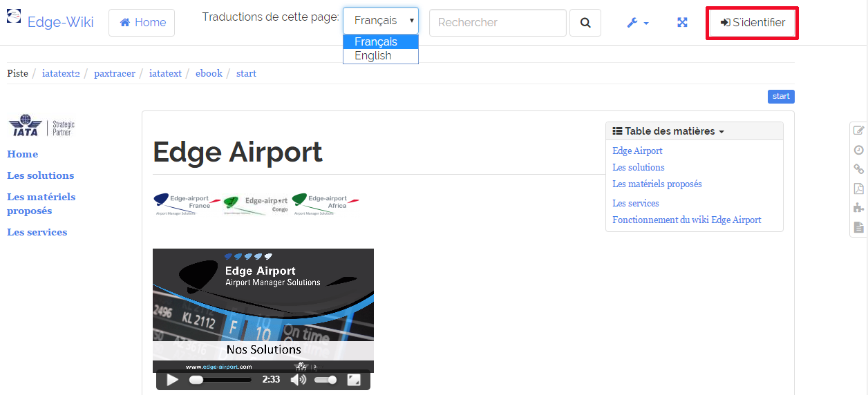Click the puzzle piece plugin icon

click(x=858, y=208)
